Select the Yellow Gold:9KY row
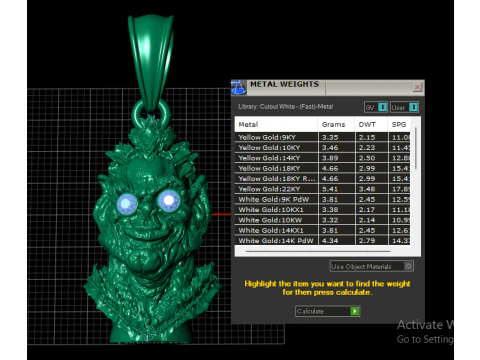 click(323, 137)
